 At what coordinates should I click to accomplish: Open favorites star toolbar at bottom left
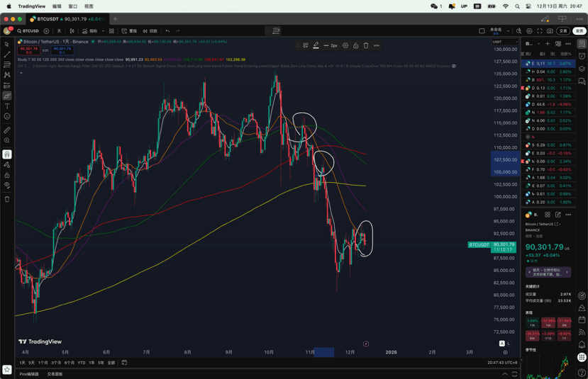(7, 370)
